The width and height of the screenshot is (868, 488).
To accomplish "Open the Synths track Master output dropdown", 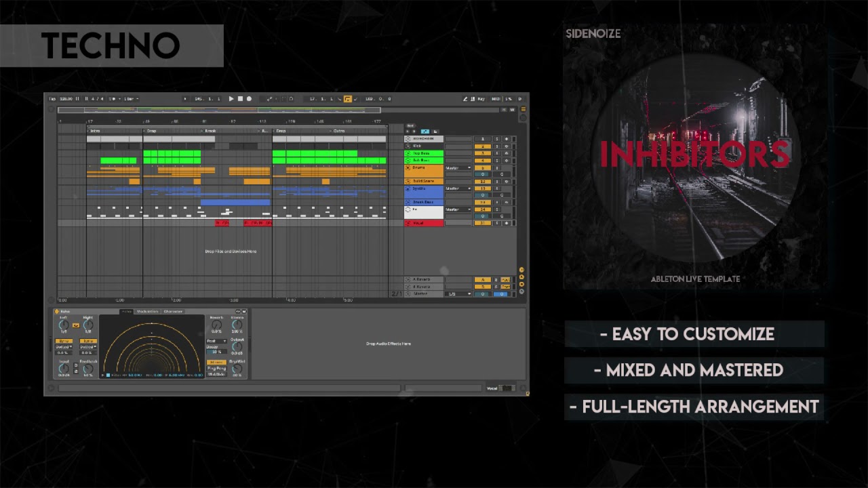I will coord(458,188).
